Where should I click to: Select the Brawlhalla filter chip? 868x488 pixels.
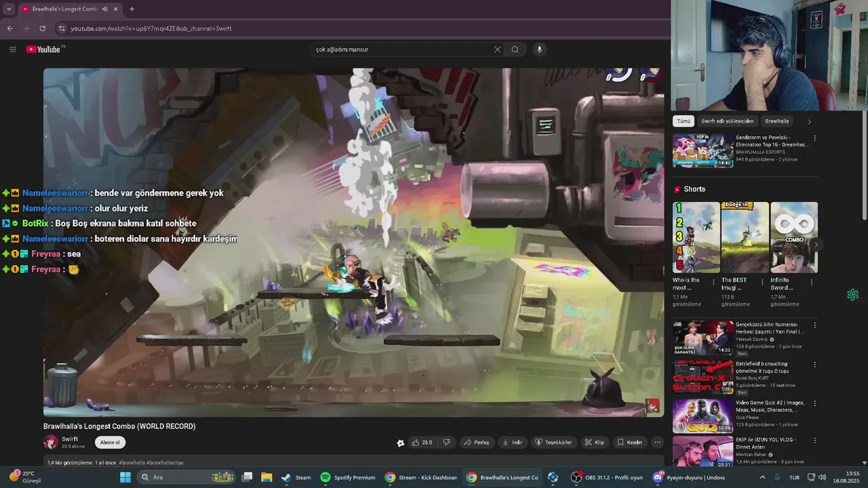tap(777, 121)
